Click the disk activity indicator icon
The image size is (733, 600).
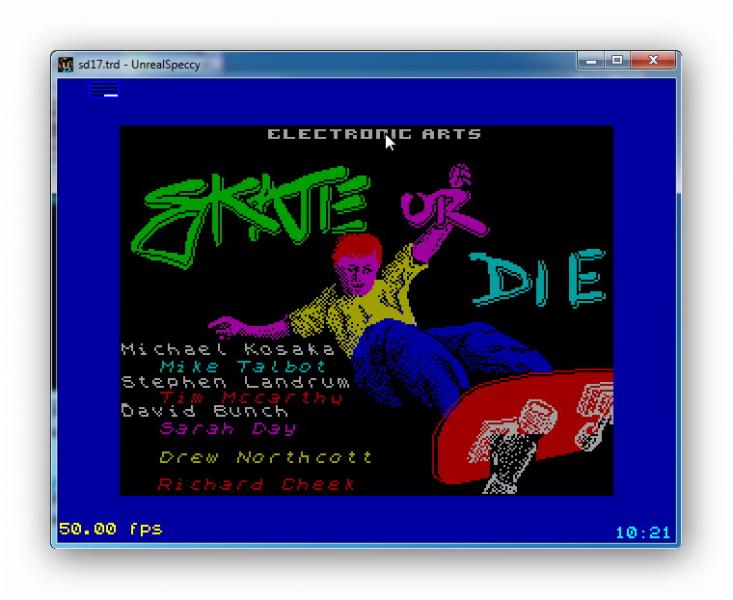pyautogui.click(x=103, y=90)
